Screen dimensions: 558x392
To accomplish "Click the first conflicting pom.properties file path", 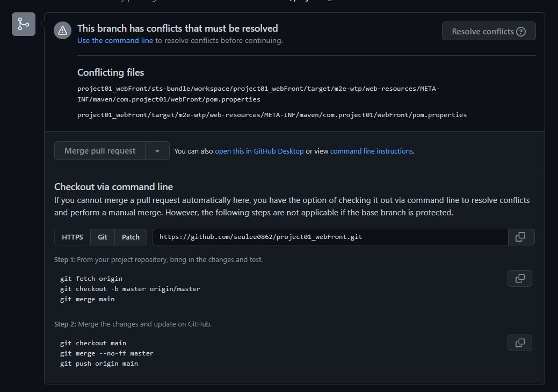I will [x=258, y=94].
